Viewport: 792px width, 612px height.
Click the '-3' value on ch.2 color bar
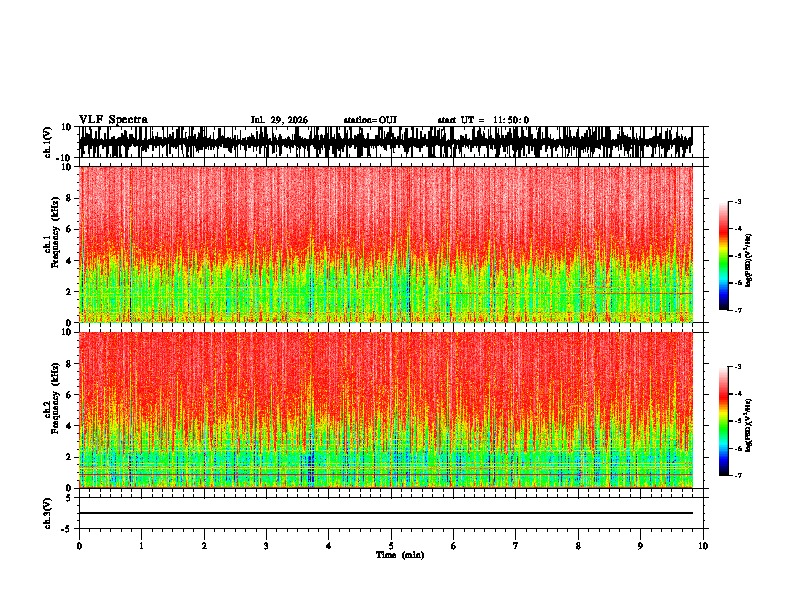tap(737, 367)
